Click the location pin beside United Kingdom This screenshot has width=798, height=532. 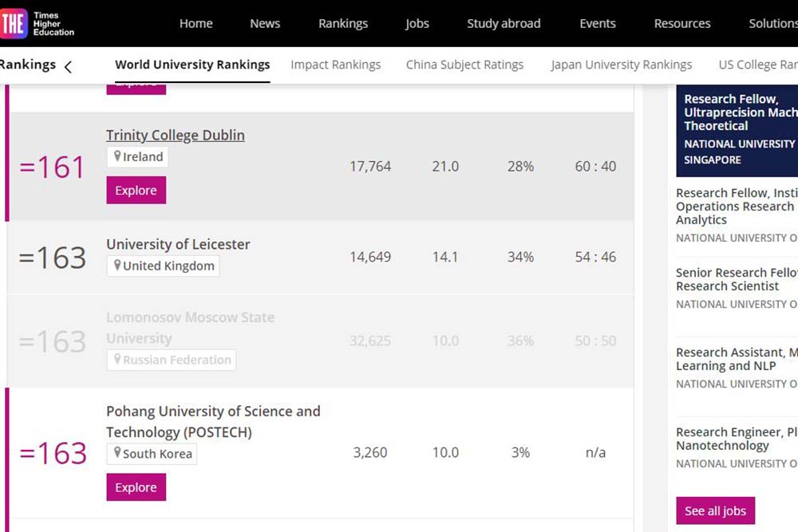(117, 266)
